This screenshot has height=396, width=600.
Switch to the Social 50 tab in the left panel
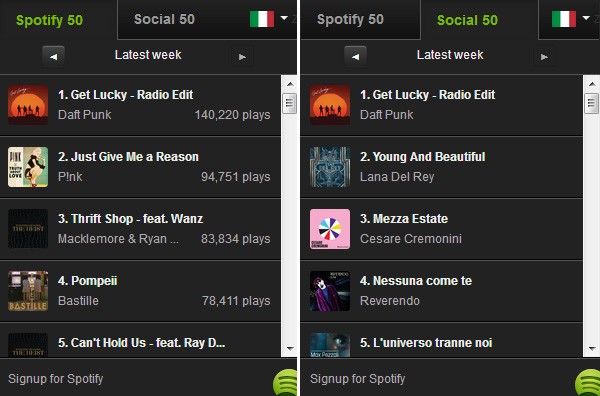coord(164,19)
